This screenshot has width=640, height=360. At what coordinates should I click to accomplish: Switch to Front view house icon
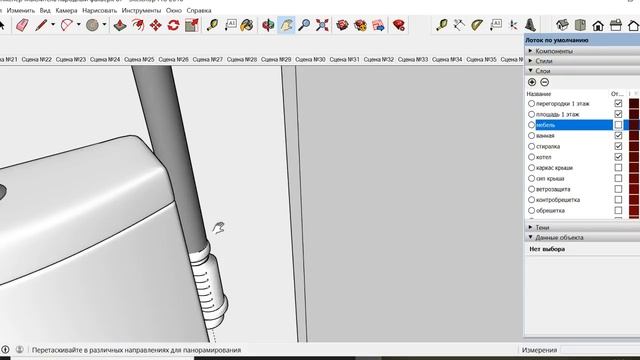click(598, 25)
